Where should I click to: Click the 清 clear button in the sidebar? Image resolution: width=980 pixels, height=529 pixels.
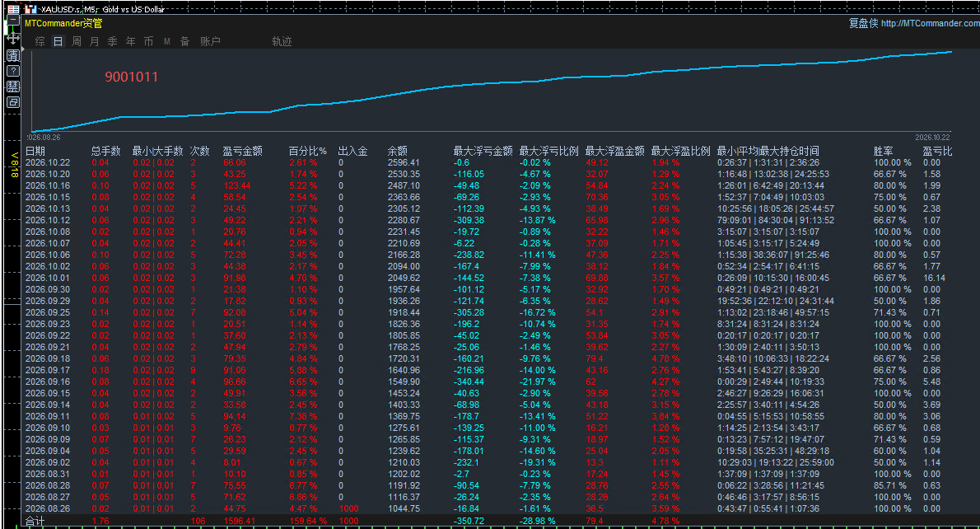tap(13, 55)
